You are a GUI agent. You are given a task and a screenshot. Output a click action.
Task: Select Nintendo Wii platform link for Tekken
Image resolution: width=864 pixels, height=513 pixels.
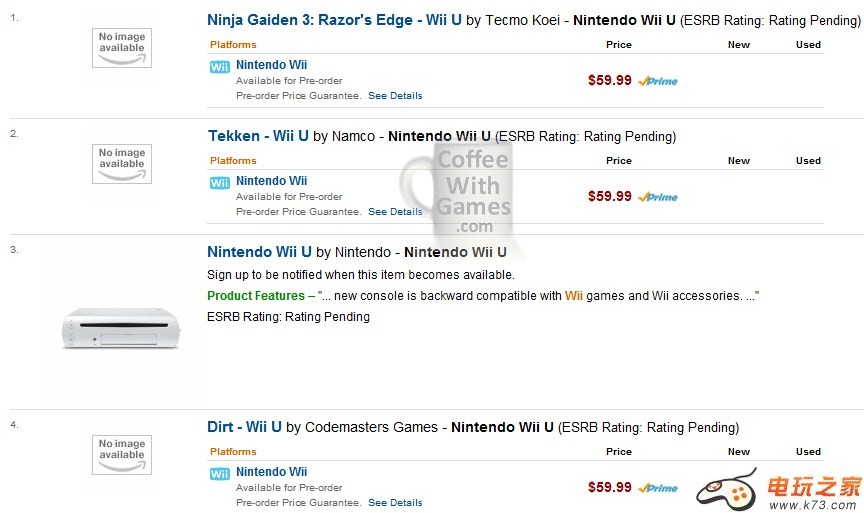point(271,181)
